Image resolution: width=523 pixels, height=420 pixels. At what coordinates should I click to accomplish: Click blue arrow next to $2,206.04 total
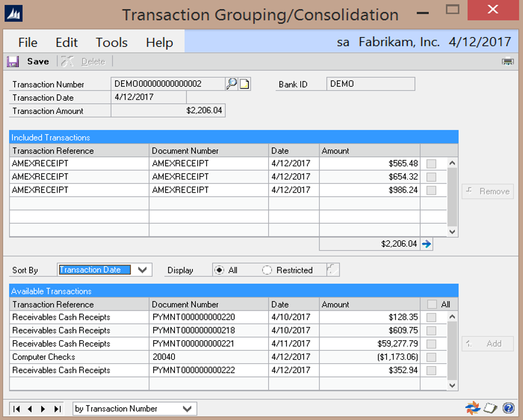click(x=427, y=244)
